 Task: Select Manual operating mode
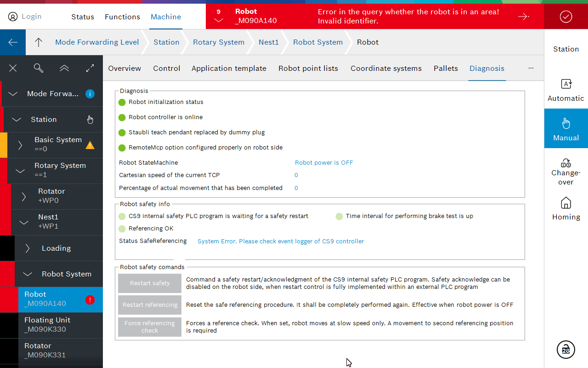click(x=566, y=129)
